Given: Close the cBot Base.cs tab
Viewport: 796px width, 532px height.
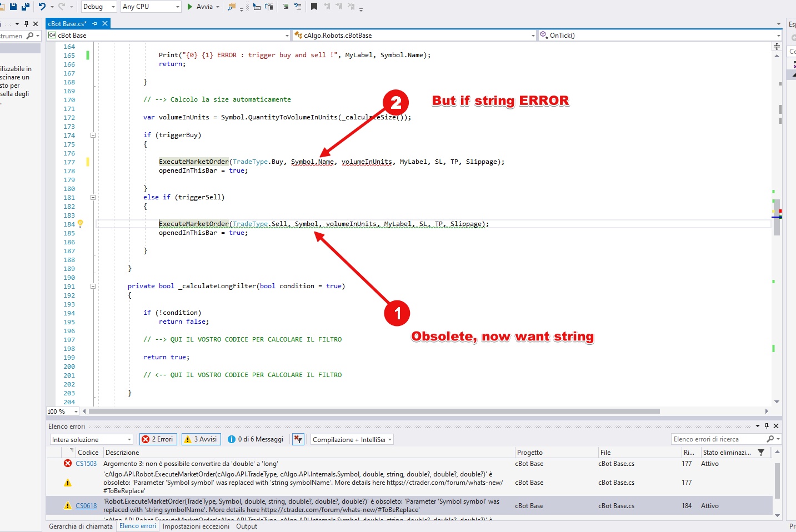Looking at the screenshot, I should 104,24.
